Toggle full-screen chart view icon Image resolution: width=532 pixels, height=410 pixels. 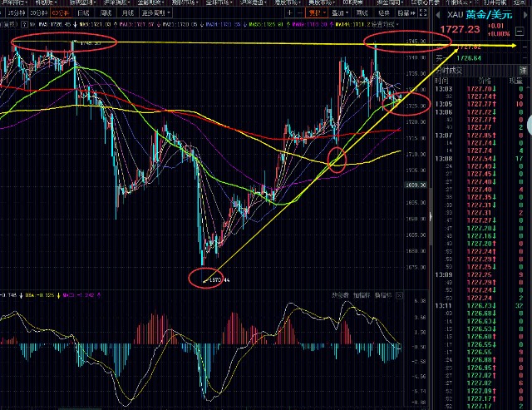(423, 13)
